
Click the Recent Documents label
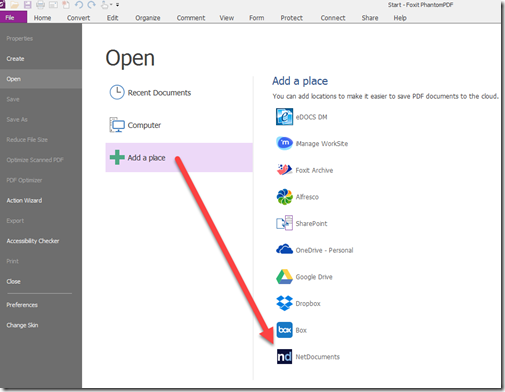pyautogui.click(x=159, y=93)
